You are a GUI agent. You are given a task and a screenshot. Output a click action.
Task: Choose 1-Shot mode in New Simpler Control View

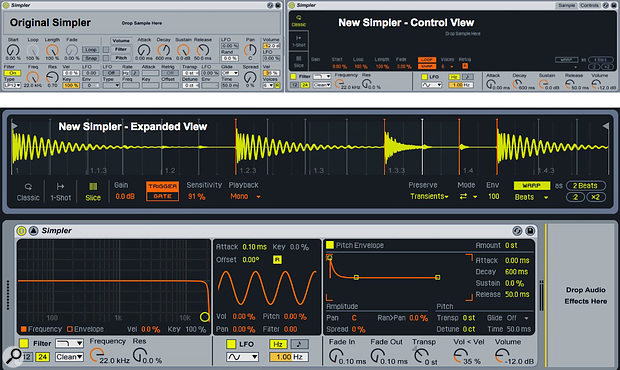click(299, 41)
